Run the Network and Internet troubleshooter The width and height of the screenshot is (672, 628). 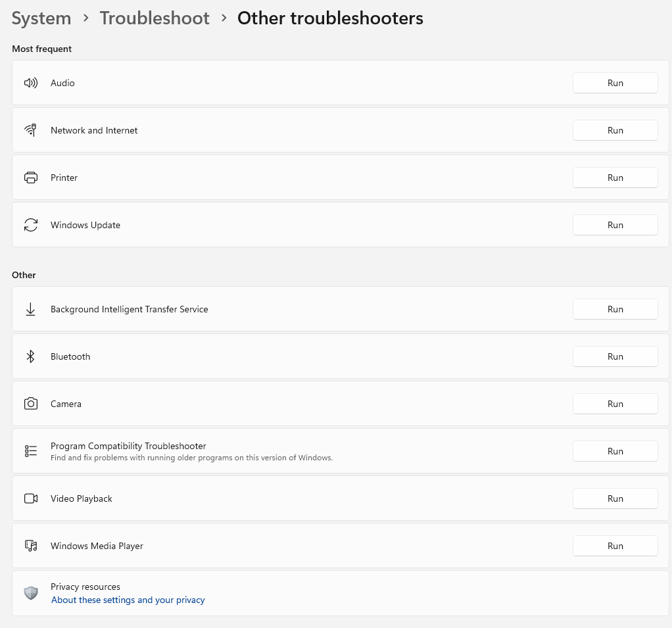click(x=615, y=130)
